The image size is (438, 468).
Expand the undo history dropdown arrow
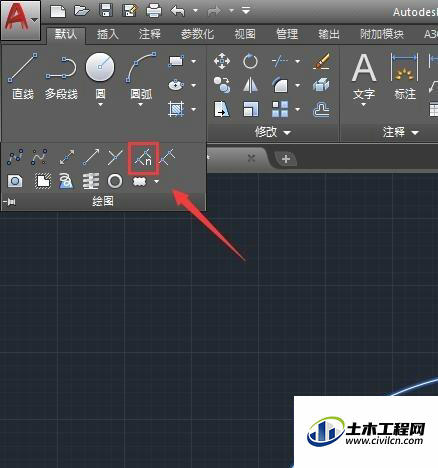196,11
